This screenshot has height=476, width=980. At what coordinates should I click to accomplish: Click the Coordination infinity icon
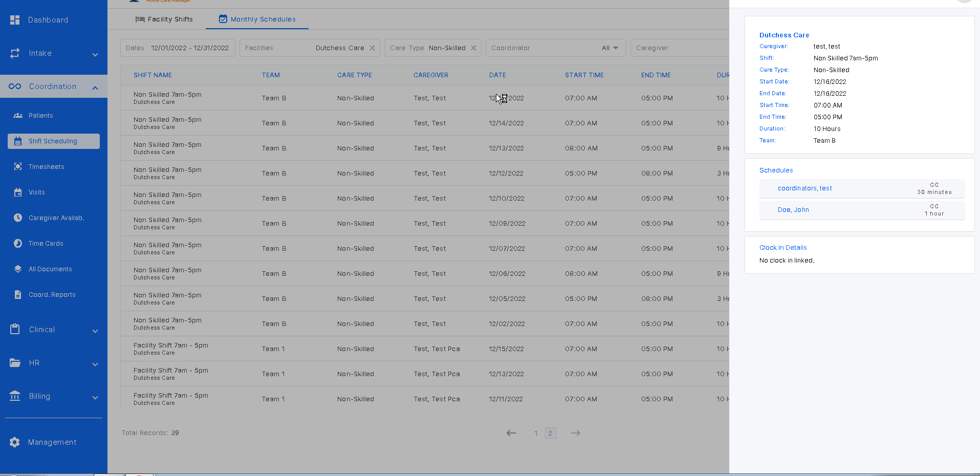[x=15, y=86]
